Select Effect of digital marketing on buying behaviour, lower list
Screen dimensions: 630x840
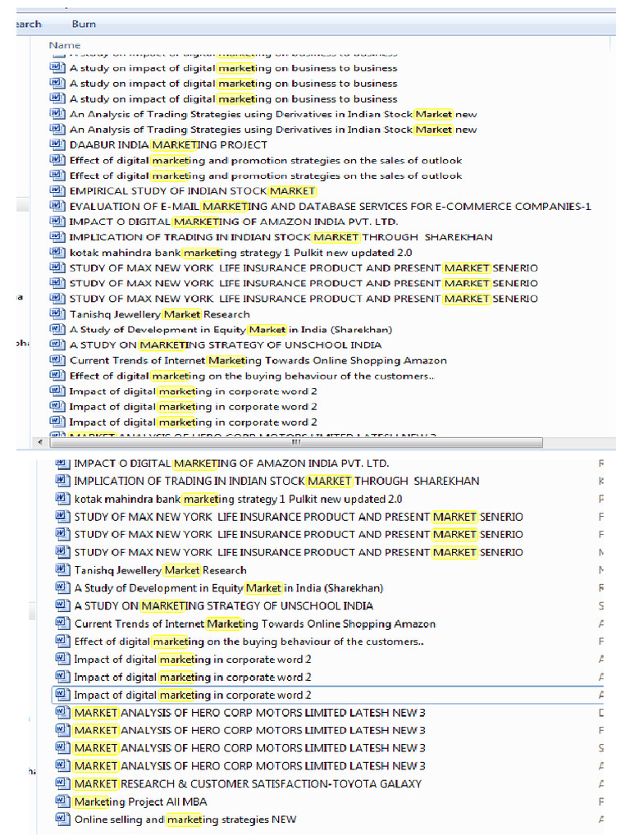[249, 641]
